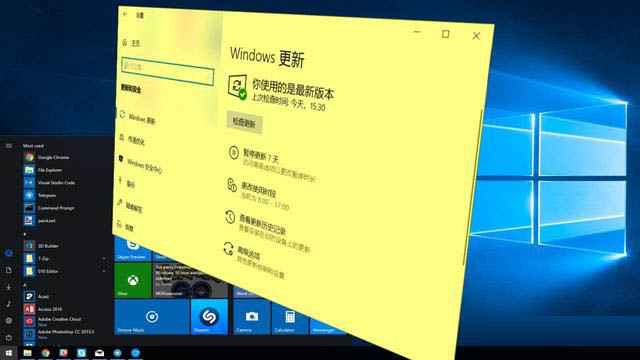Open File Explorer from the taskbar
The image size is (640, 360).
coord(27,353)
